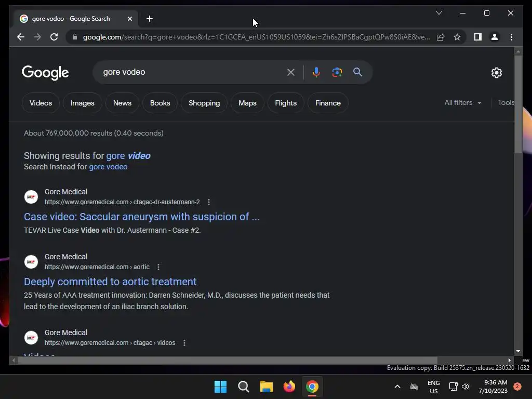Viewport: 532px width, 399px height.
Task: Open the Tools option
Action: point(506,102)
